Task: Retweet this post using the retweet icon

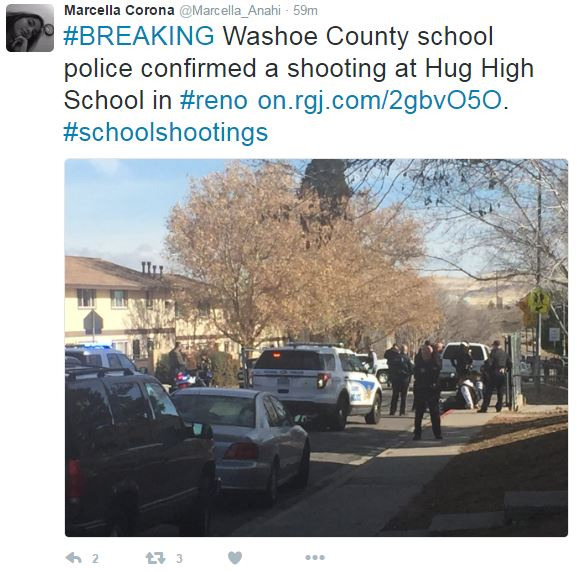Action: point(155,558)
